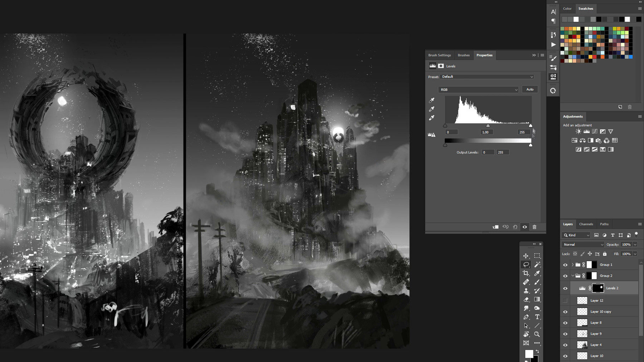This screenshot has height=362, width=644.
Task: Click the black point eyedropper in Levels
Action: [432, 100]
